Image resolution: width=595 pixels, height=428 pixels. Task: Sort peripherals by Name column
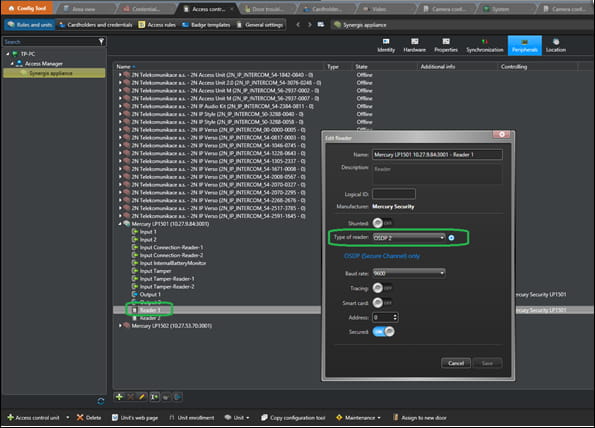[123, 66]
